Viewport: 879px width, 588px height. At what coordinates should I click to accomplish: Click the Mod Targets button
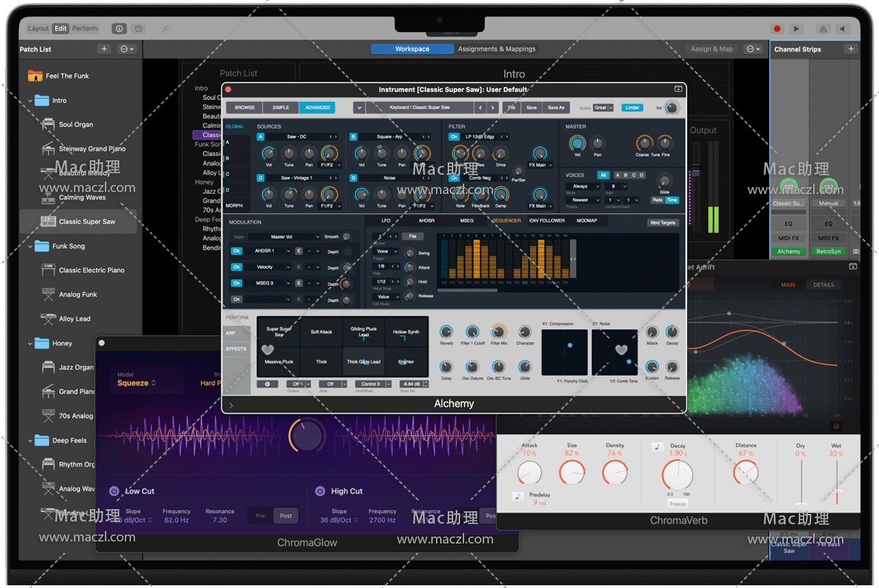(x=663, y=223)
